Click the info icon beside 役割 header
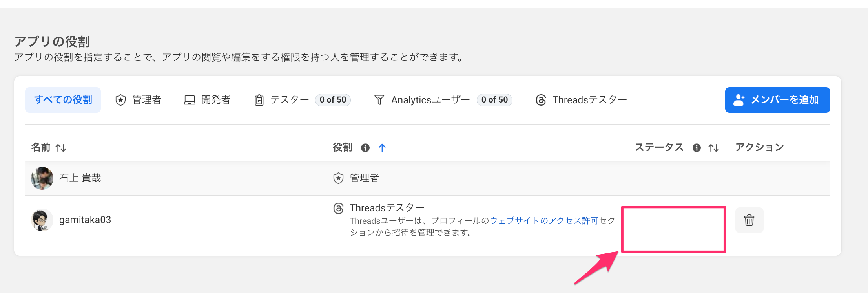Viewport: 868px width, 293px height. [365, 148]
